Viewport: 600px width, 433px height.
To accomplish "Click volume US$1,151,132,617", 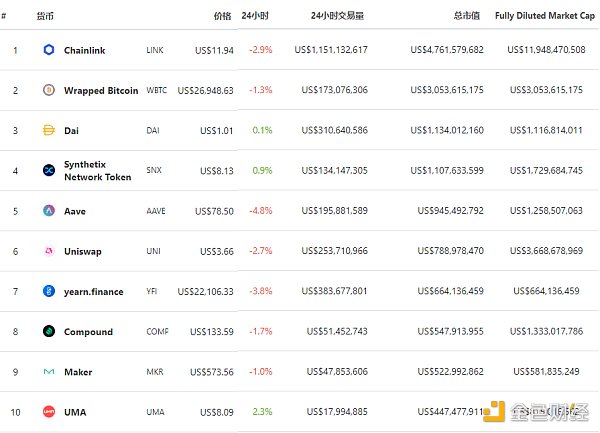I will (x=331, y=50).
